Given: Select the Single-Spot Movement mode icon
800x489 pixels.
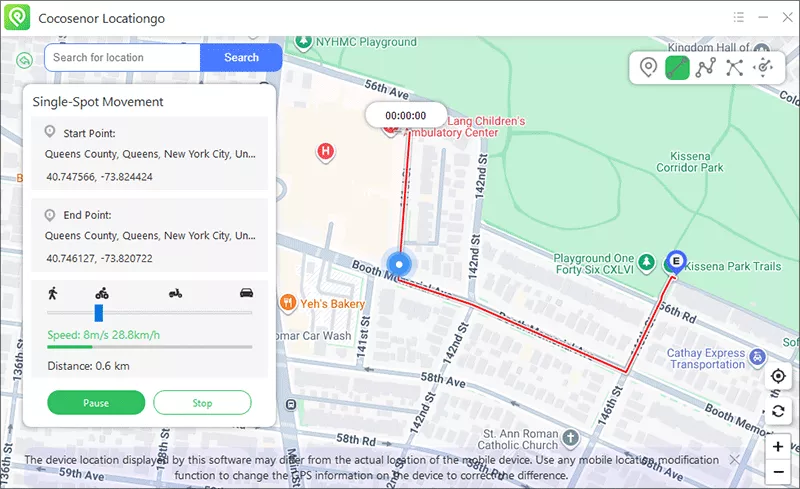Looking at the screenshot, I should click(677, 68).
